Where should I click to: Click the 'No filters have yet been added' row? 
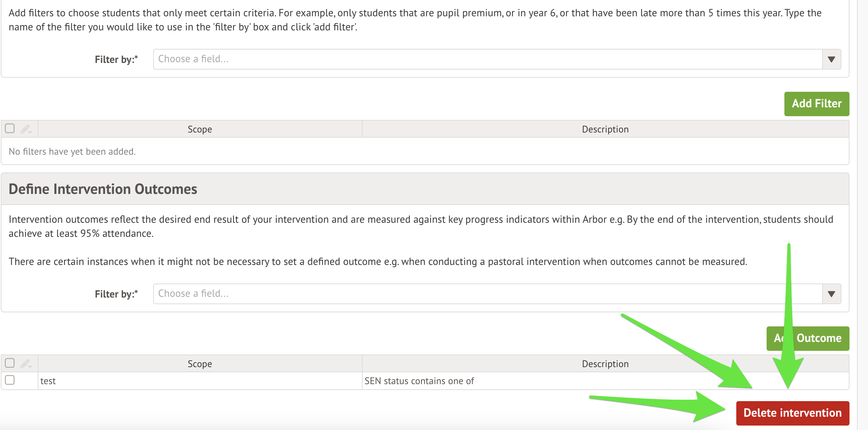coord(425,151)
